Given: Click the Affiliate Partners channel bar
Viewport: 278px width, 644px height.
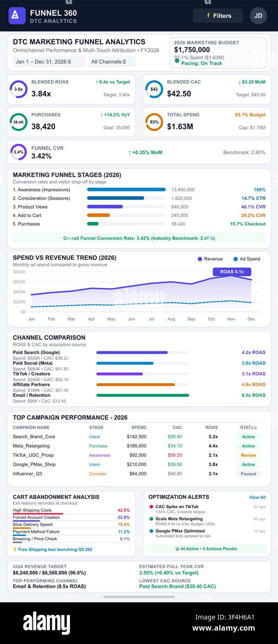Looking at the screenshot, I should tap(136, 385).
